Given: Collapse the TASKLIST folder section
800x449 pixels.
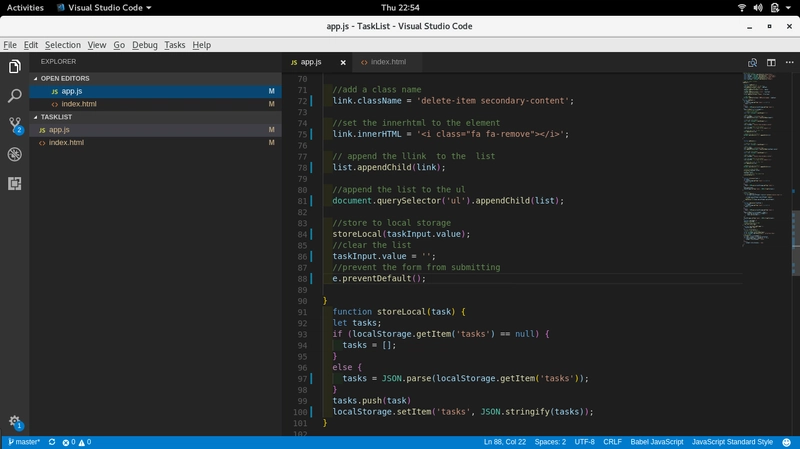Looking at the screenshot, I should (x=56, y=117).
